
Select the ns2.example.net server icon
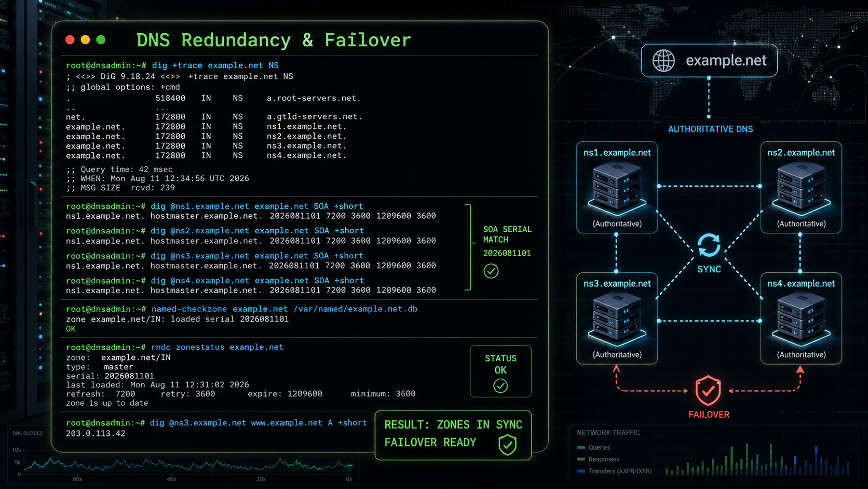[x=801, y=188]
